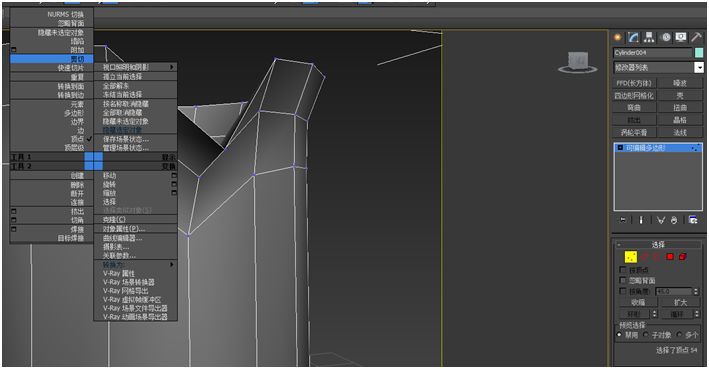Select Vertex sub-object yellow icon
The image size is (709, 369).
[631, 257]
